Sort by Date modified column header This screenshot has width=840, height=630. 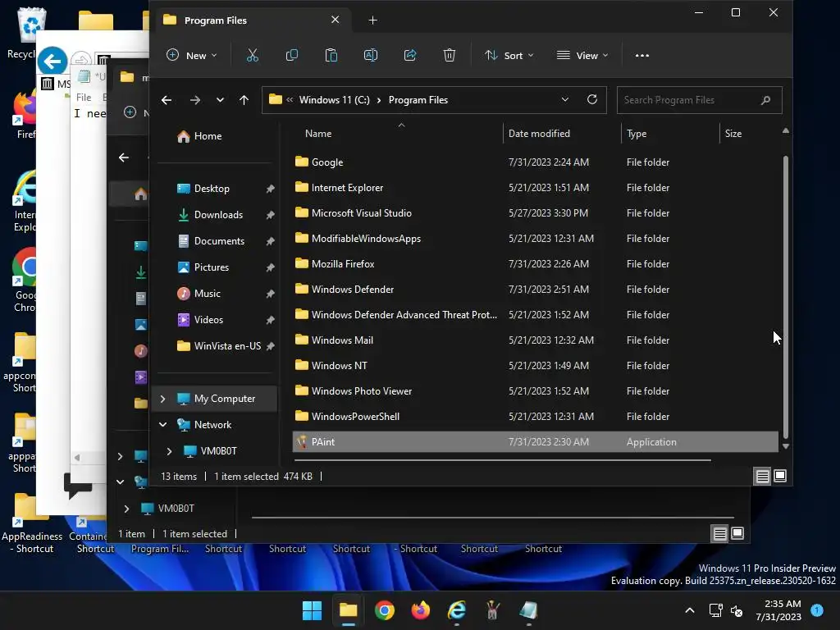coord(561,134)
